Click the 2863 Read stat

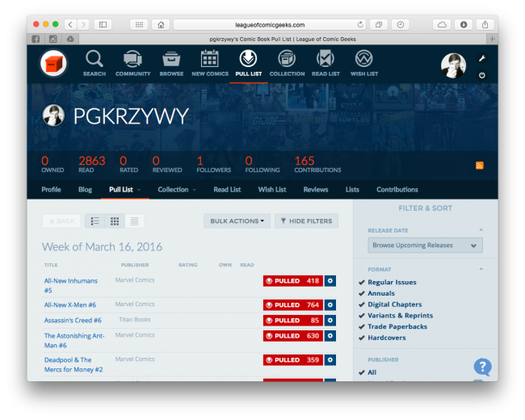coord(92,165)
